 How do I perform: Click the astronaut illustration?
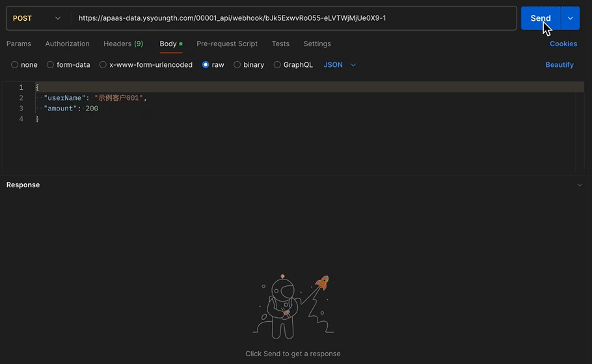pyautogui.click(x=293, y=307)
